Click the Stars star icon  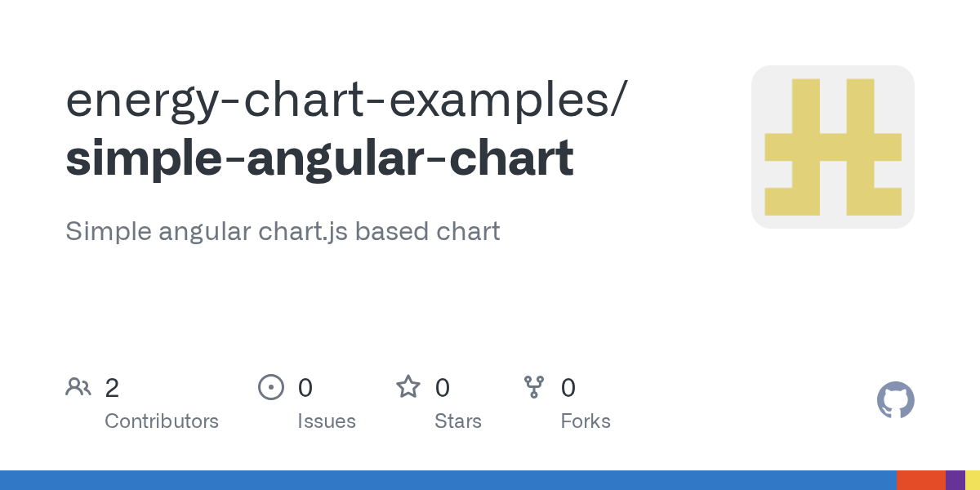click(x=408, y=387)
